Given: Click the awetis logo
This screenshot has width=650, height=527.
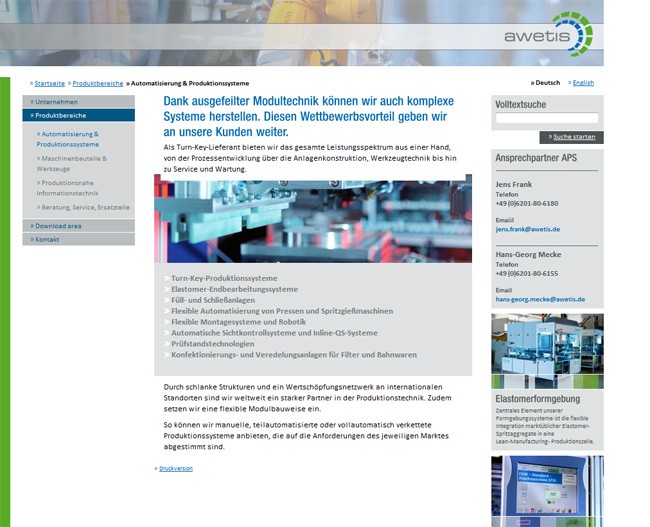Looking at the screenshot, I should (x=548, y=34).
